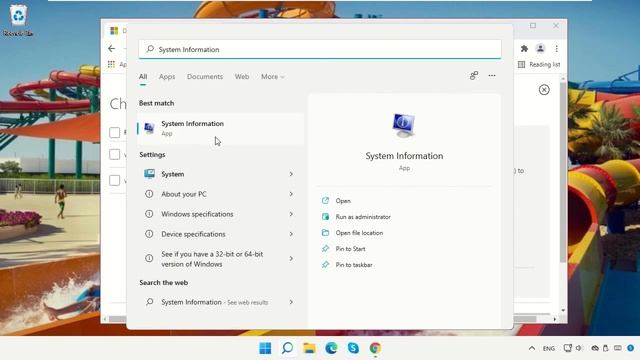Open the Windows Start button
This screenshot has height=360, width=640.
tap(265, 348)
